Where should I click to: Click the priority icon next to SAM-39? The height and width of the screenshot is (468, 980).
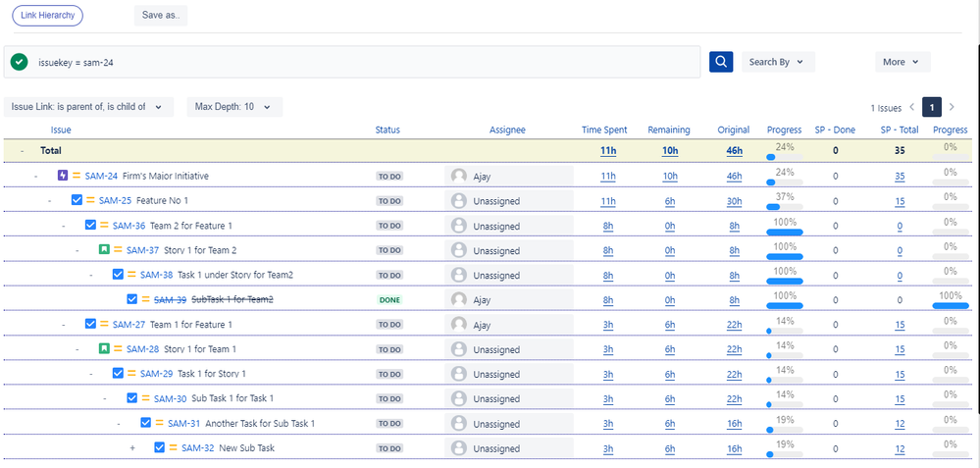click(x=145, y=299)
